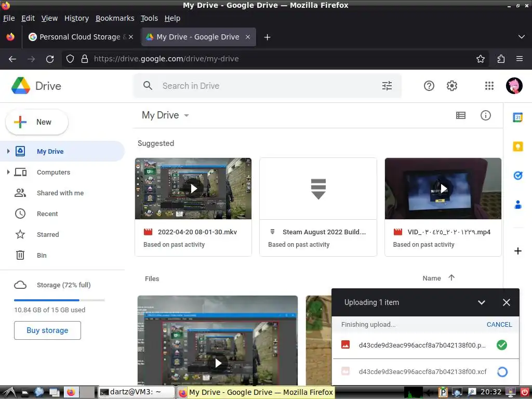This screenshot has height=399, width=532.
Task: Open the Firefox View pinned icon
Action: point(10,37)
